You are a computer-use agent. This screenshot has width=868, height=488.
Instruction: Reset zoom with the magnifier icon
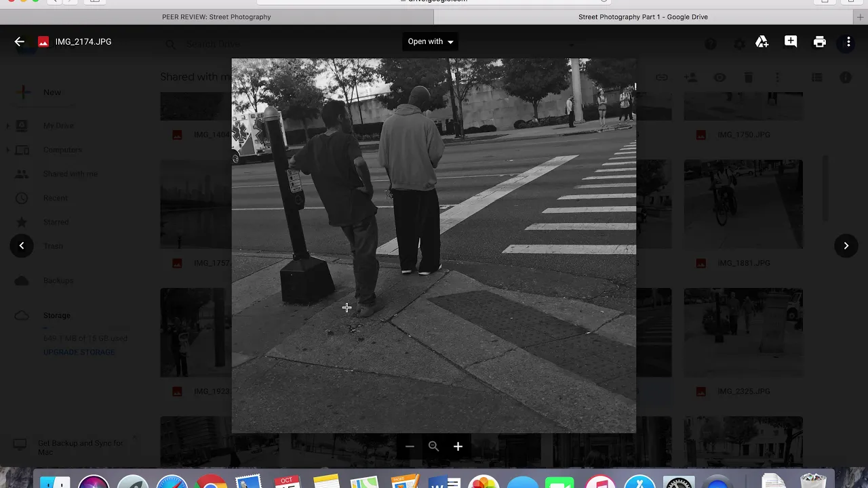click(434, 446)
